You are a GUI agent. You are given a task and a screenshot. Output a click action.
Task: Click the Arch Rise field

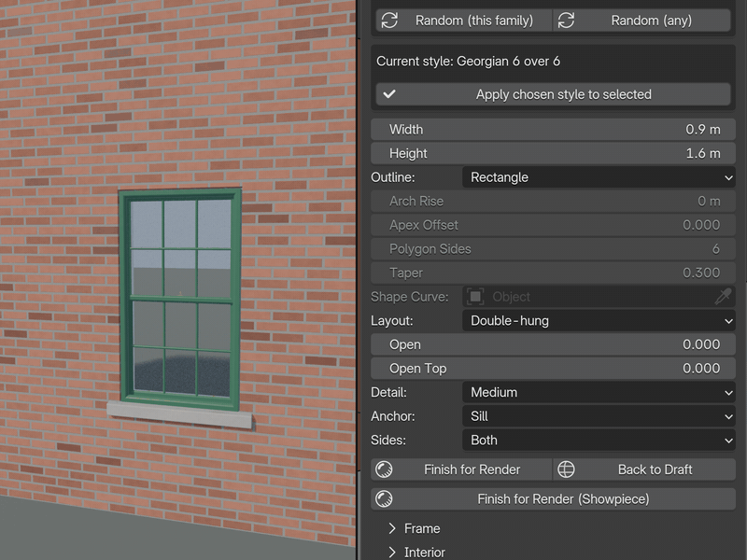pos(553,201)
